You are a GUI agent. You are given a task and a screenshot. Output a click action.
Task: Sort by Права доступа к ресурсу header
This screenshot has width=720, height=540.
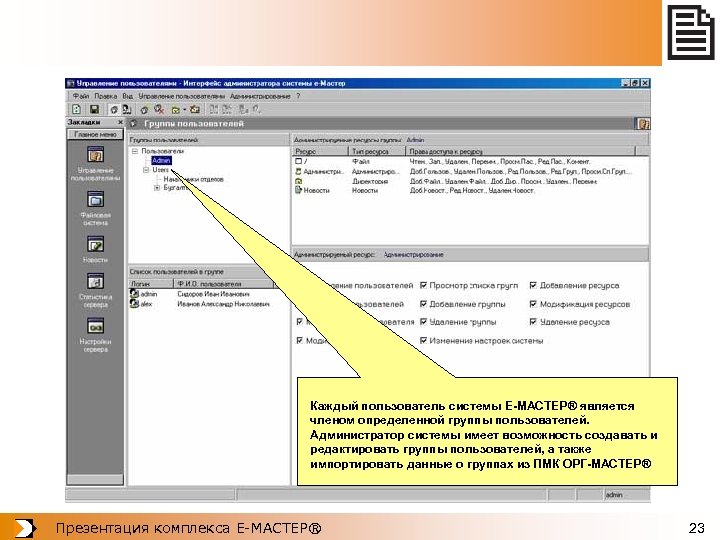521,151
